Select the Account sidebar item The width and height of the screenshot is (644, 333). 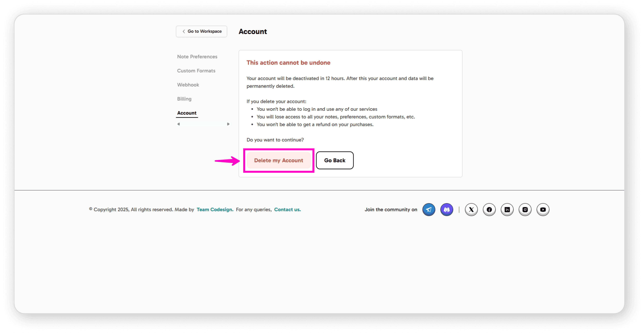187,113
